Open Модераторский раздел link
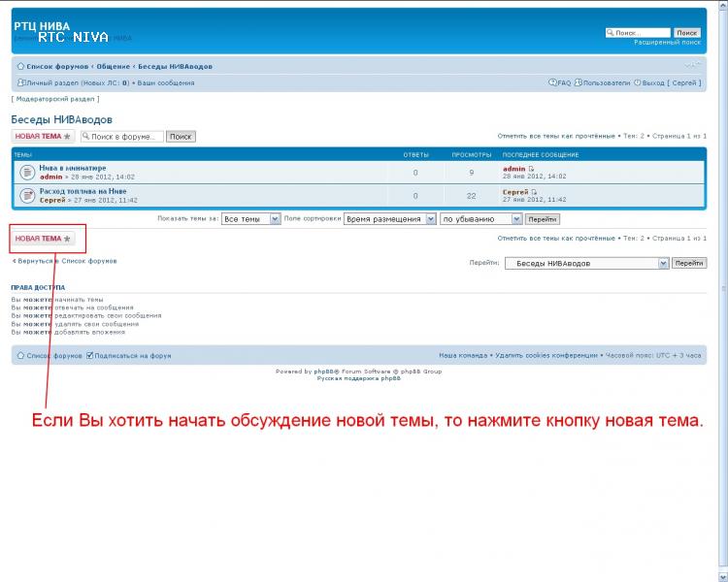Image resolution: width=728 pixels, height=582 pixels. click(55, 99)
